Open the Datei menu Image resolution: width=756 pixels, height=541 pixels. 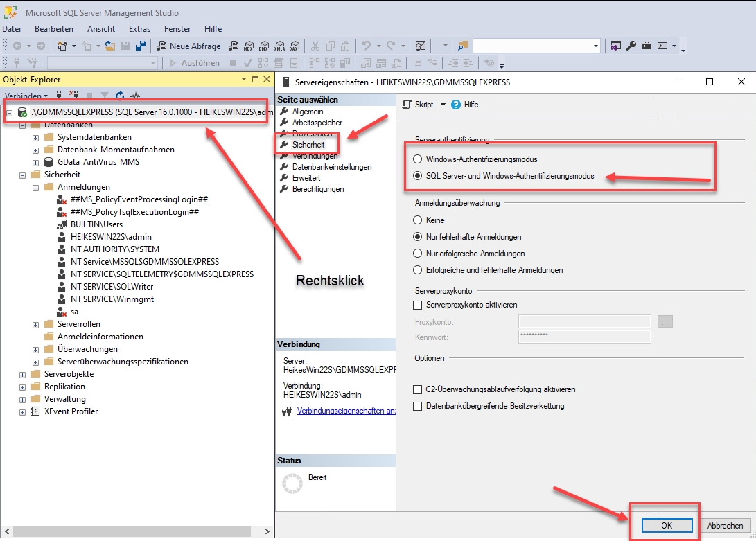pos(12,29)
